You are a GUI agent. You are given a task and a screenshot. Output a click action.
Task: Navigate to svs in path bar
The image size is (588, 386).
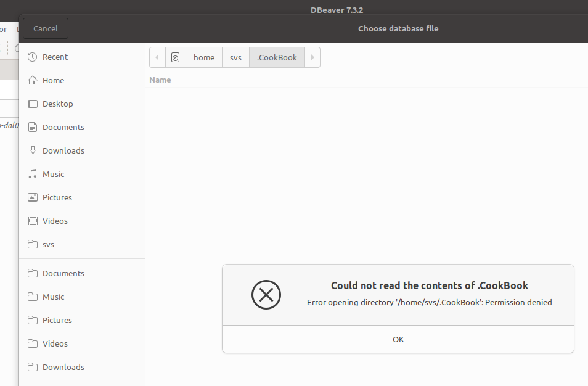click(235, 57)
